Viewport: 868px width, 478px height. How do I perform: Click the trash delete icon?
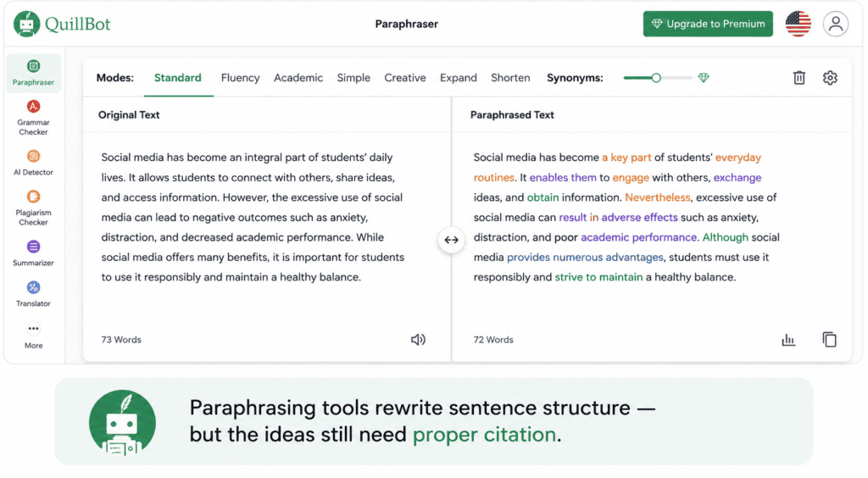(798, 77)
